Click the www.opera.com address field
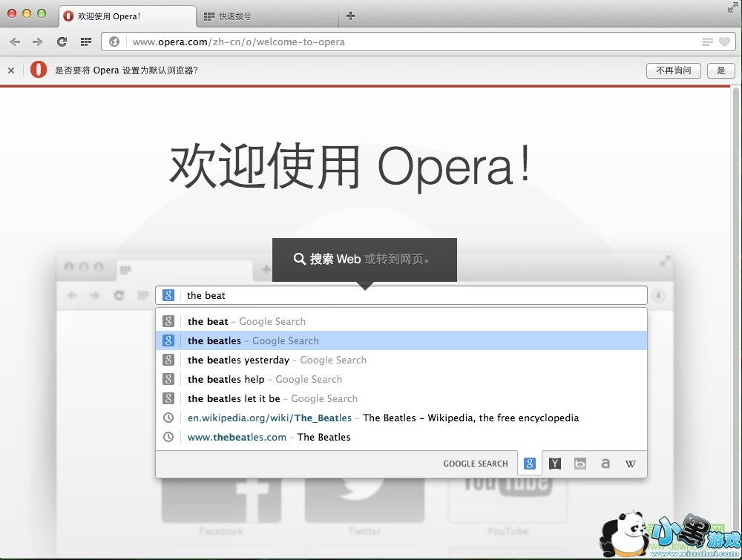 [x=408, y=42]
